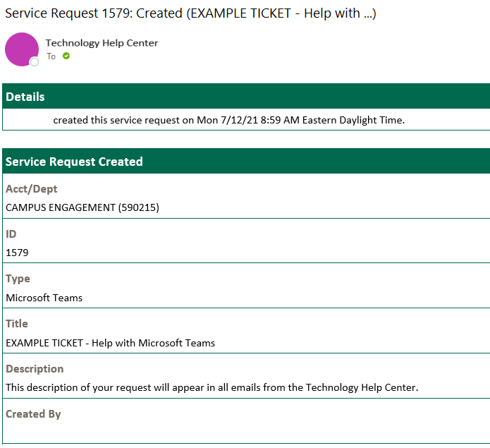Select the CAMPUS ENGAGEMENT (590215) value
The width and height of the screenshot is (490, 448).
click(x=82, y=207)
